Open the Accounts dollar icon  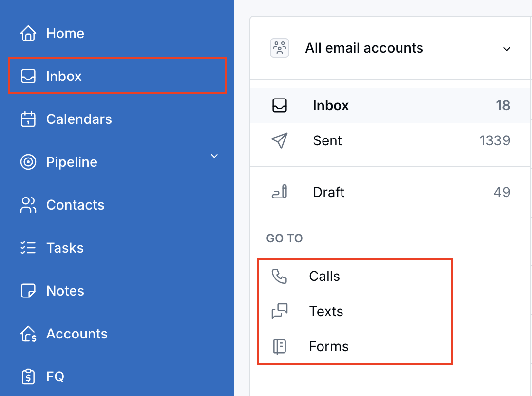[28, 333]
